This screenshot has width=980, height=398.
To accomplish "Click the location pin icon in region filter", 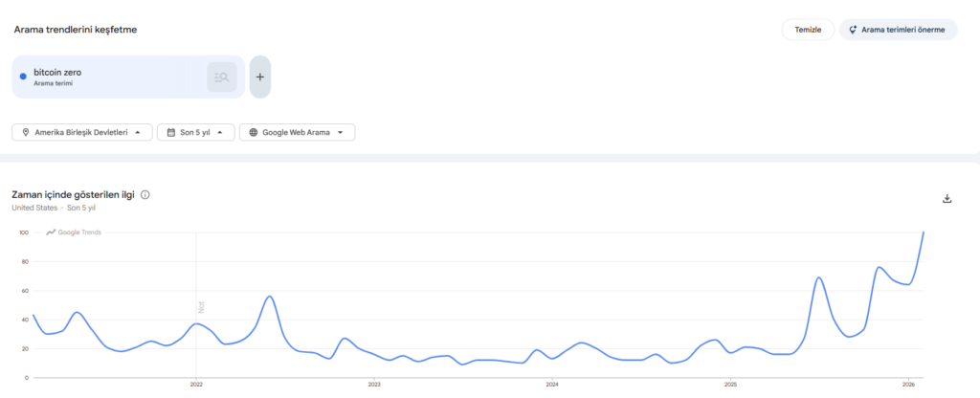I will click(x=25, y=132).
